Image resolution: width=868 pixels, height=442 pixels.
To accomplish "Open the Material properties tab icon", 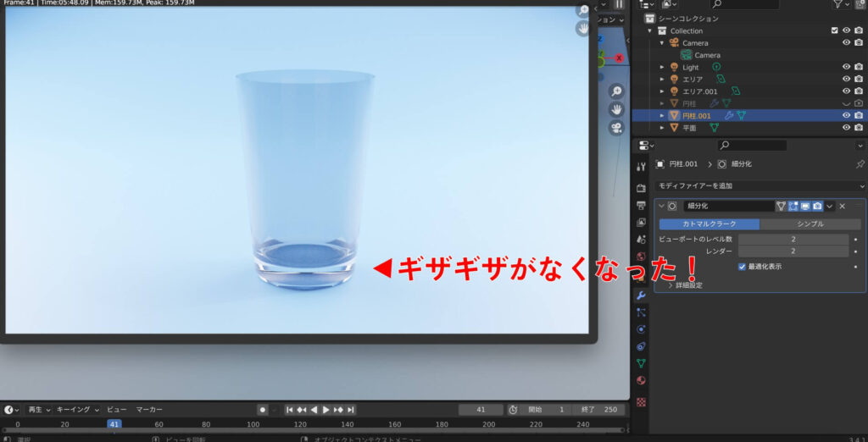I will pos(641,380).
